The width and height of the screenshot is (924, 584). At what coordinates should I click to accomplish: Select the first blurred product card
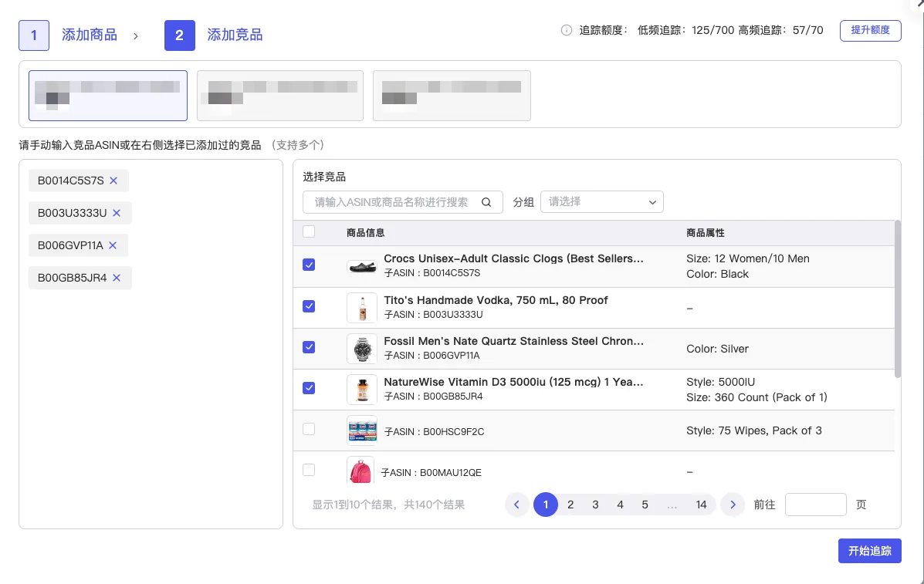(108, 96)
